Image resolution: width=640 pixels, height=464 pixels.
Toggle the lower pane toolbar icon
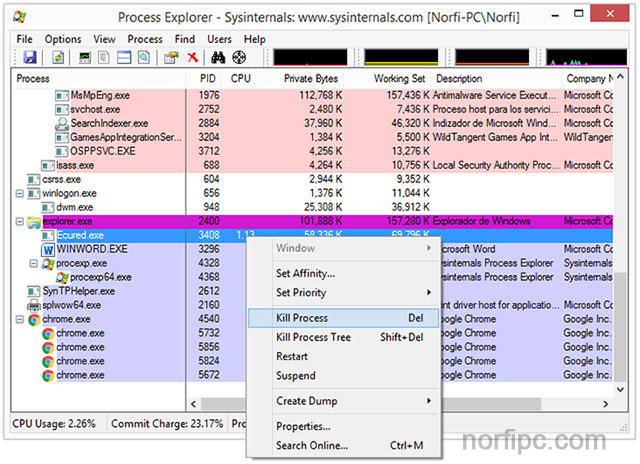[124, 58]
